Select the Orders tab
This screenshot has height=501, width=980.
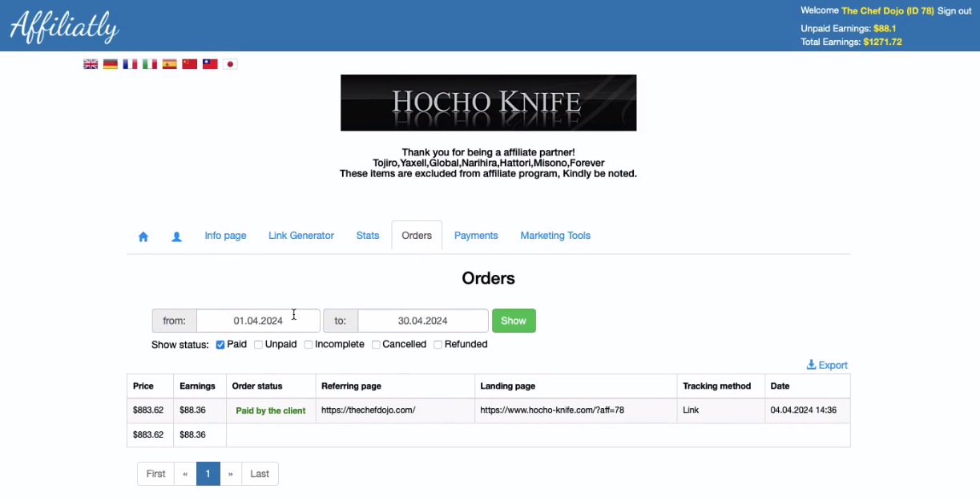pos(417,236)
